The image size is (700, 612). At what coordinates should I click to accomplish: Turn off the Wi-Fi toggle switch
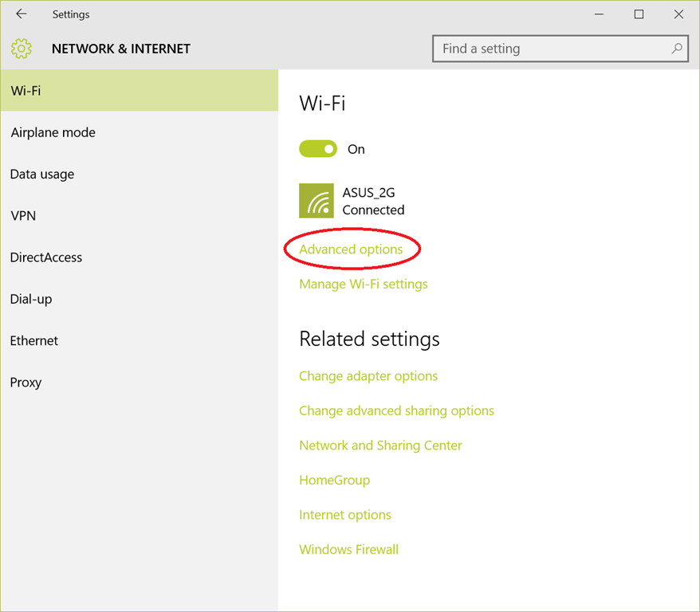(x=318, y=149)
